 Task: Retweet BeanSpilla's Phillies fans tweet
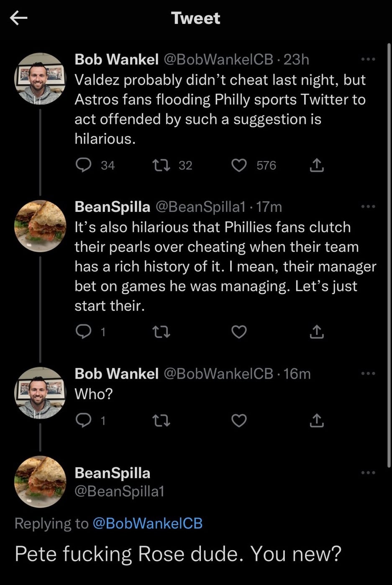click(161, 332)
